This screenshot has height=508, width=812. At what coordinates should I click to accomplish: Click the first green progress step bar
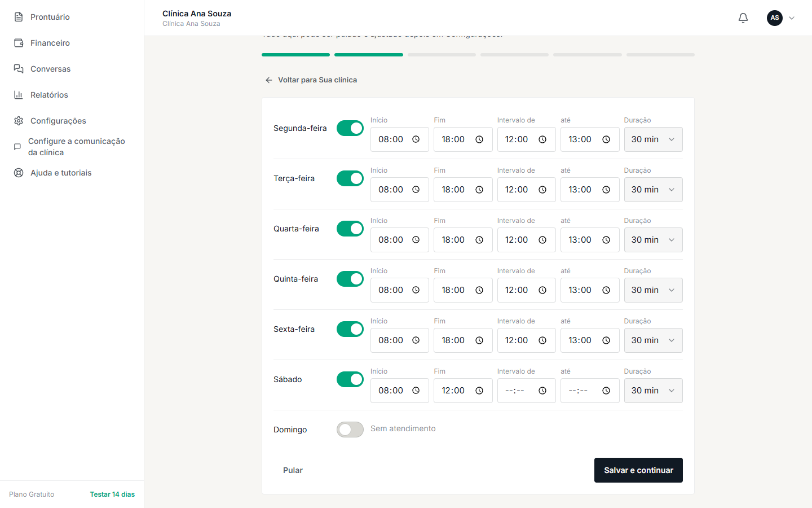[x=295, y=55]
